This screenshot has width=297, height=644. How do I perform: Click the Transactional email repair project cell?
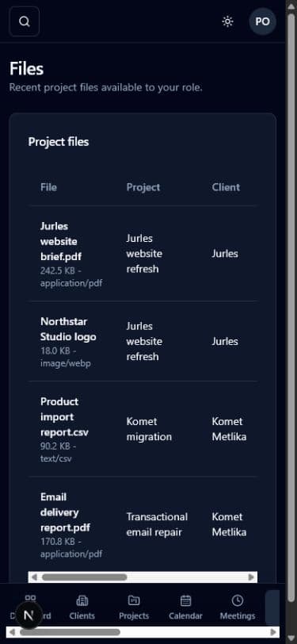157,524
